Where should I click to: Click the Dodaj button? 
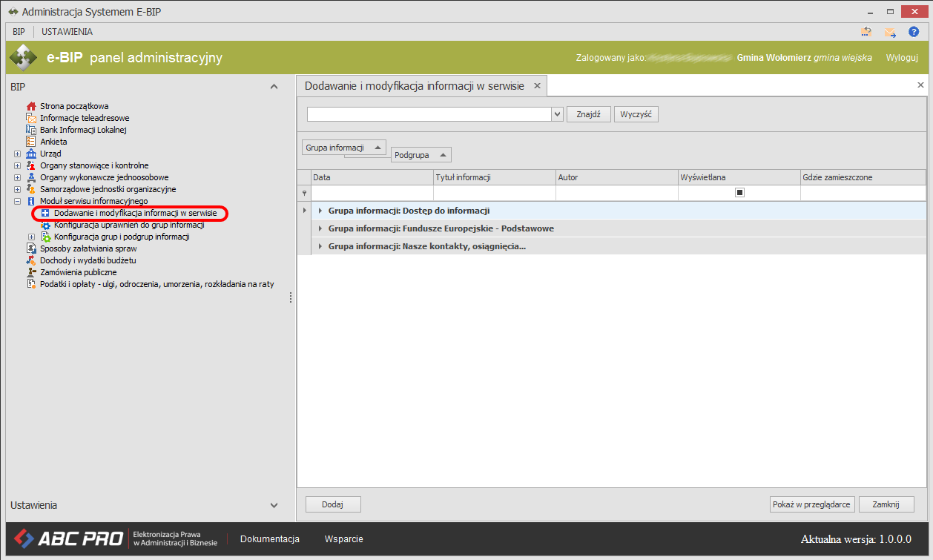[x=333, y=504]
